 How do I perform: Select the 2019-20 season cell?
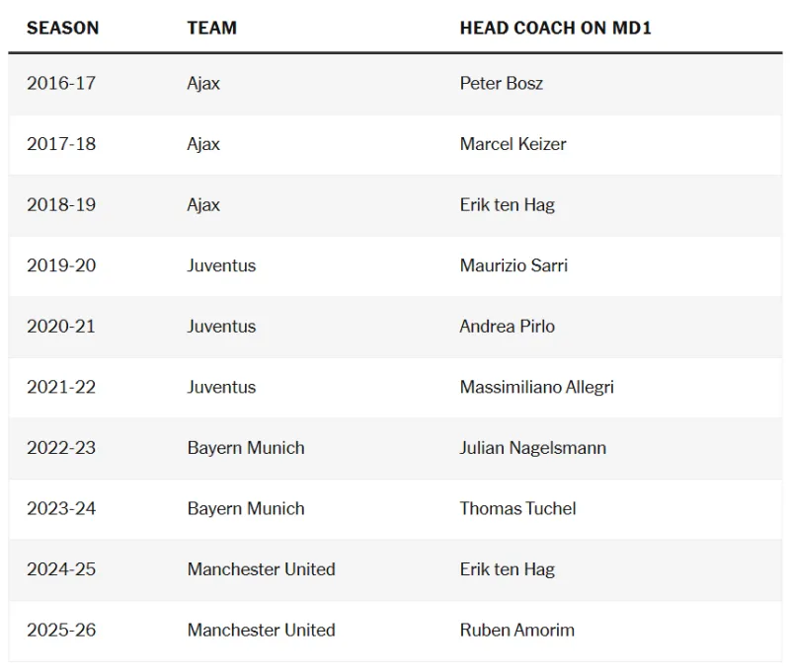61,265
